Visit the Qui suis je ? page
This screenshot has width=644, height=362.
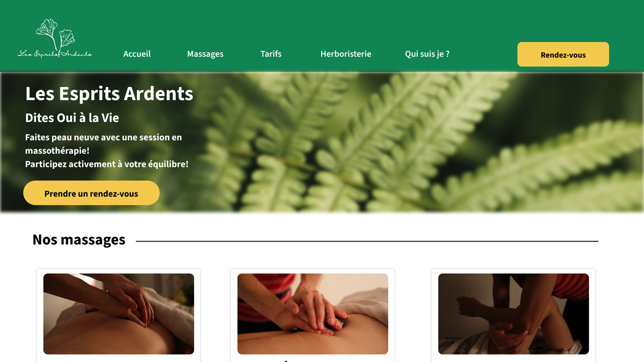coord(427,54)
